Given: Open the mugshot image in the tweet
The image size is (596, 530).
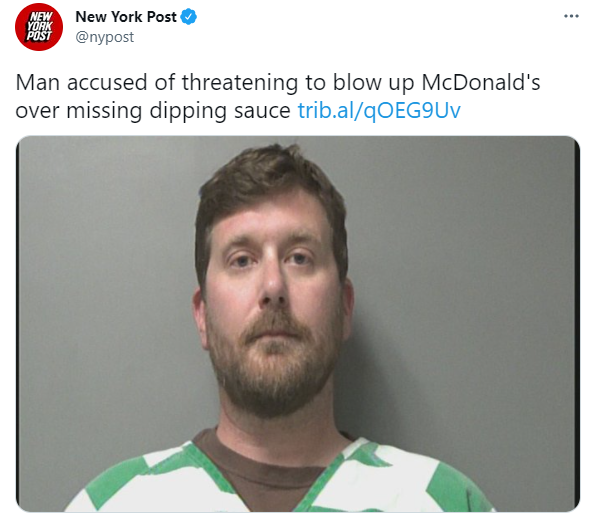Looking at the screenshot, I should point(298,324).
